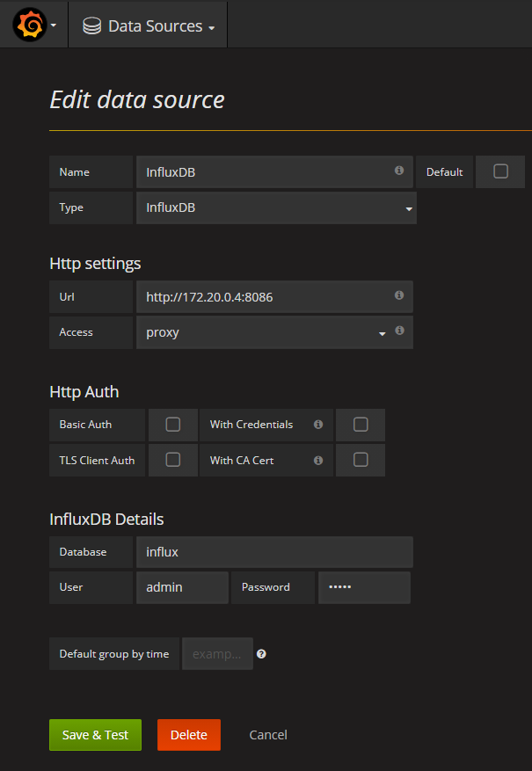
Task: Open the Type InfluxDB dropdown
Action: click(276, 208)
